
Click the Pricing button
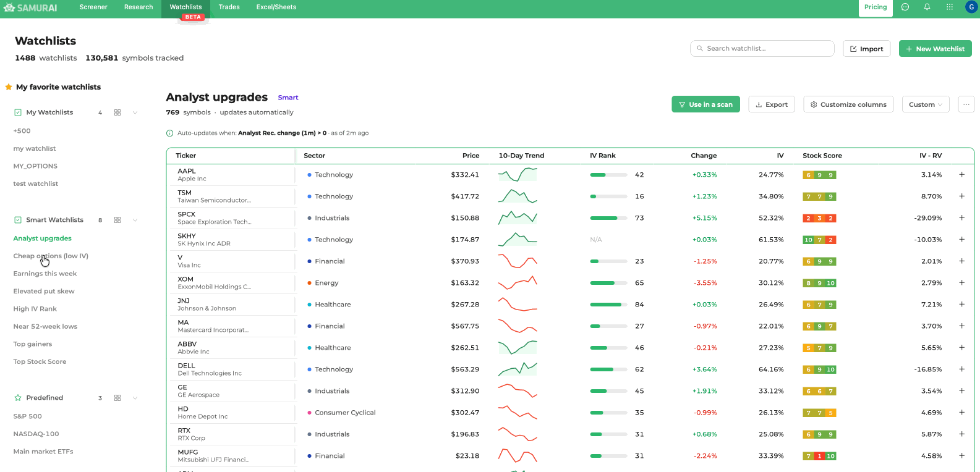click(876, 7)
